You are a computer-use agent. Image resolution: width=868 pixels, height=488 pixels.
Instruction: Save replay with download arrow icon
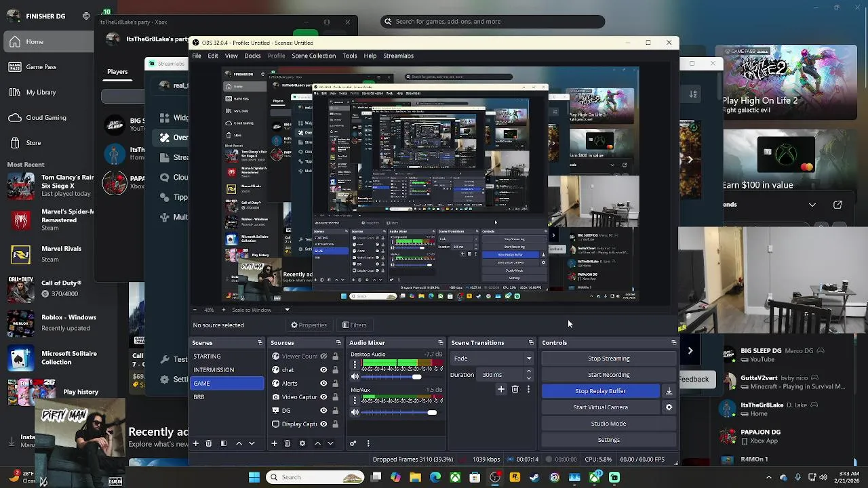click(x=669, y=391)
